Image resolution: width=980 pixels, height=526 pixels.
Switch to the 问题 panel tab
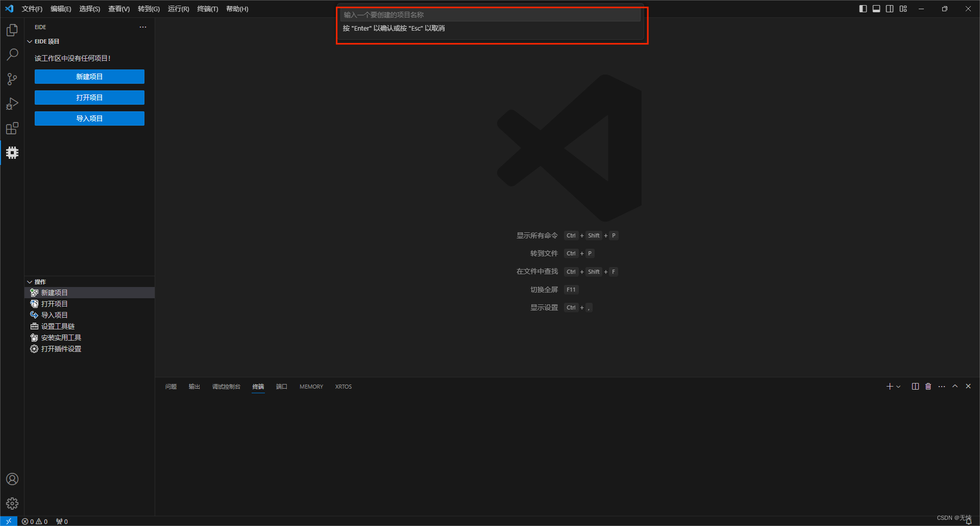click(x=171, y=387)
